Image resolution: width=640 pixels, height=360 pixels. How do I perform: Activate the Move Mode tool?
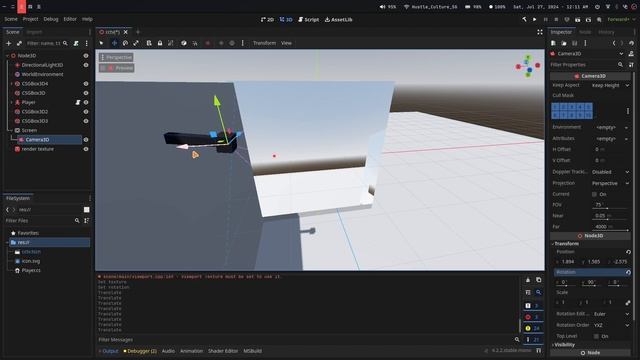click(x=114, y=43)
